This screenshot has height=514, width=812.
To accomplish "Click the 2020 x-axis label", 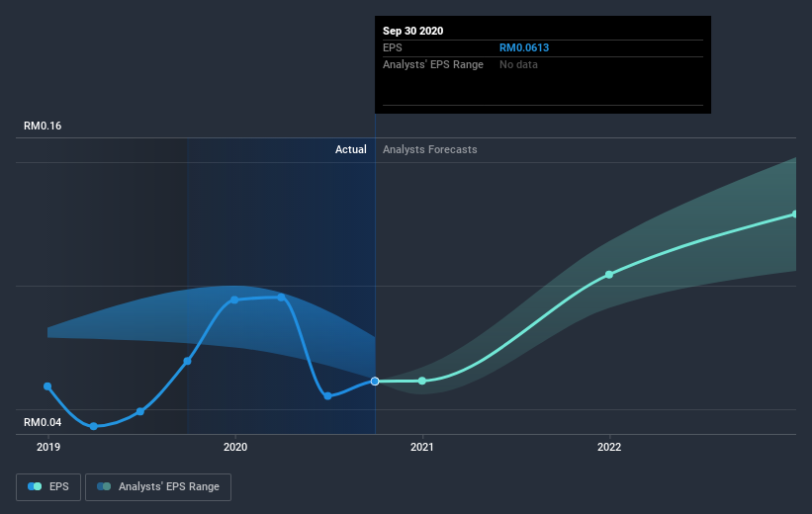I will click(x=235, y=447).
